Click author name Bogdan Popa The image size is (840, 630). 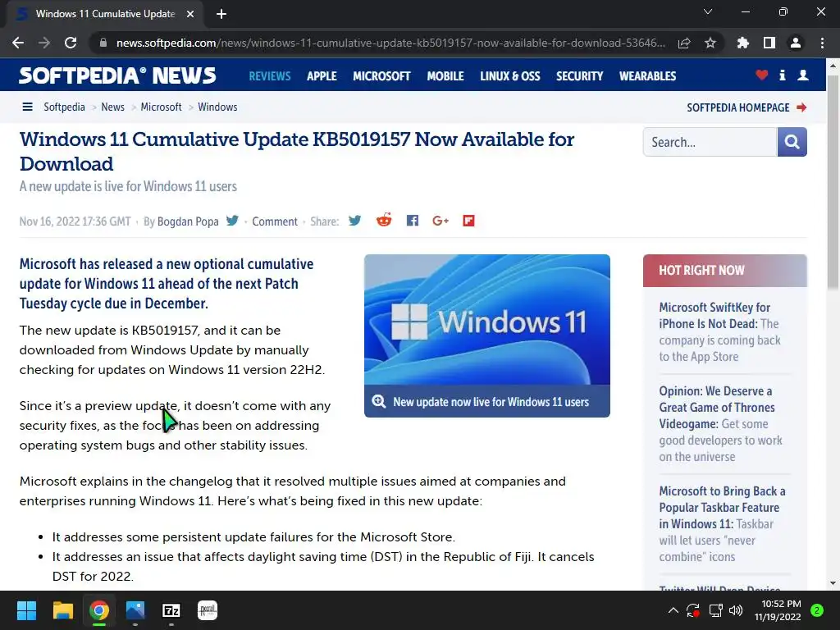coord(188,221)
